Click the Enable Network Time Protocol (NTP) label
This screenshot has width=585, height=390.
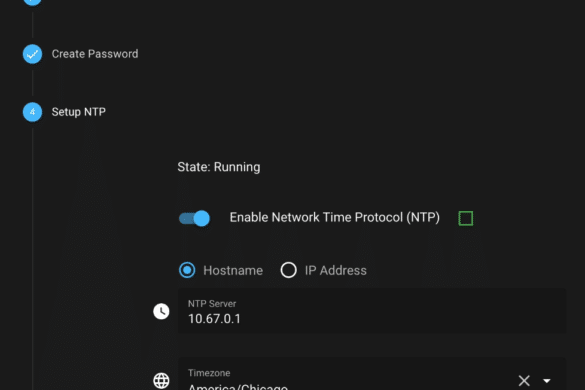(335, 217)
